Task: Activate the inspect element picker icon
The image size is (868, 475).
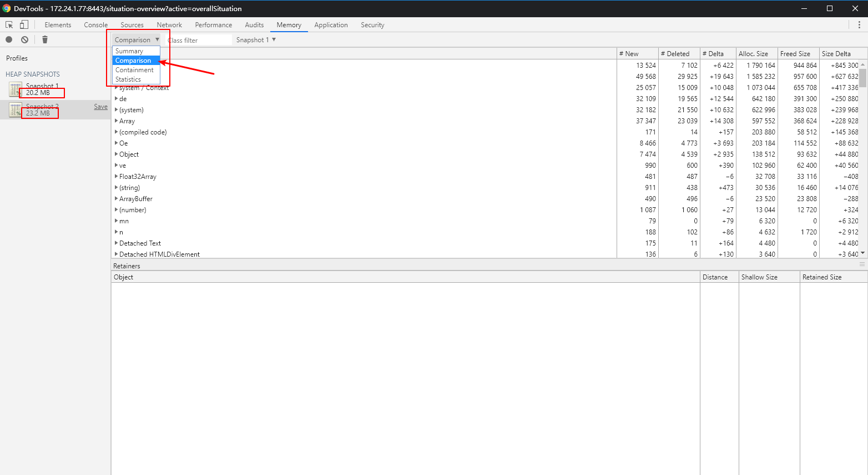Action: [x=9, y=25]
